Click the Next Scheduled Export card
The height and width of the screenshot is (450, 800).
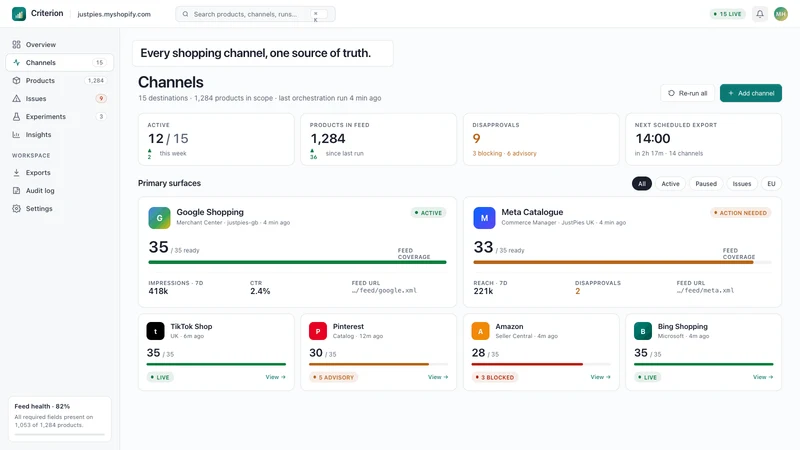[704, 139]
